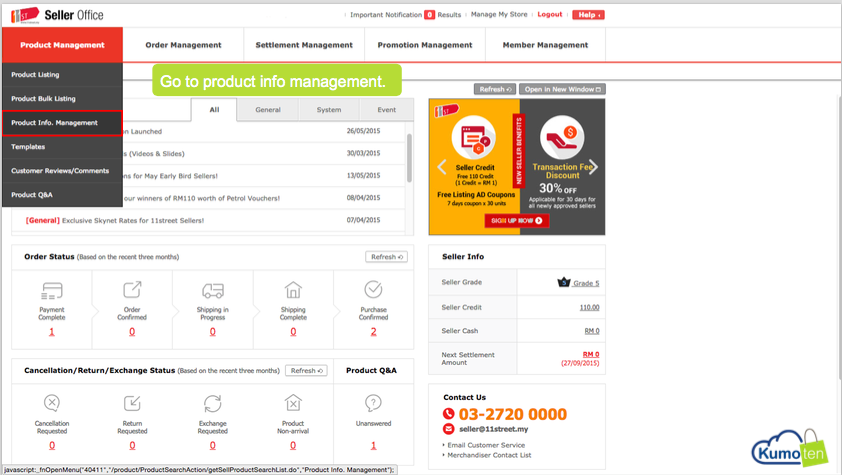Open the Member Management menu
This screenshot has width=842, height=475.
545,45
